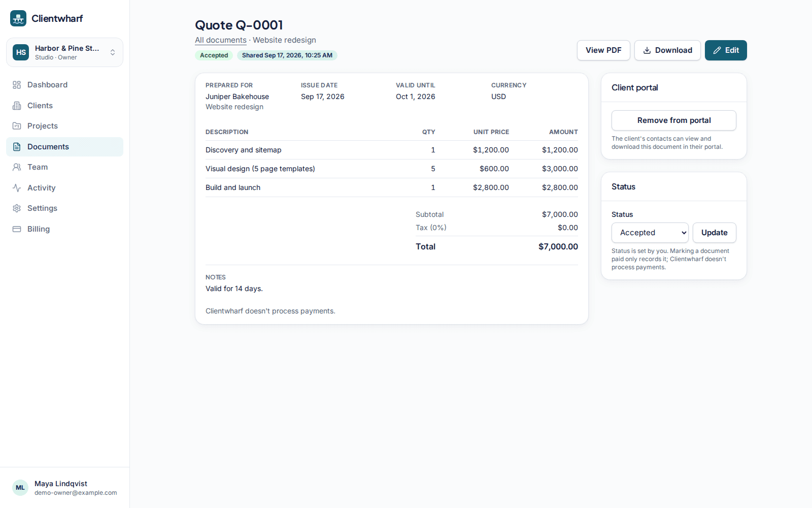Open the Projects section
812x508 pixels.
(64, 126)
